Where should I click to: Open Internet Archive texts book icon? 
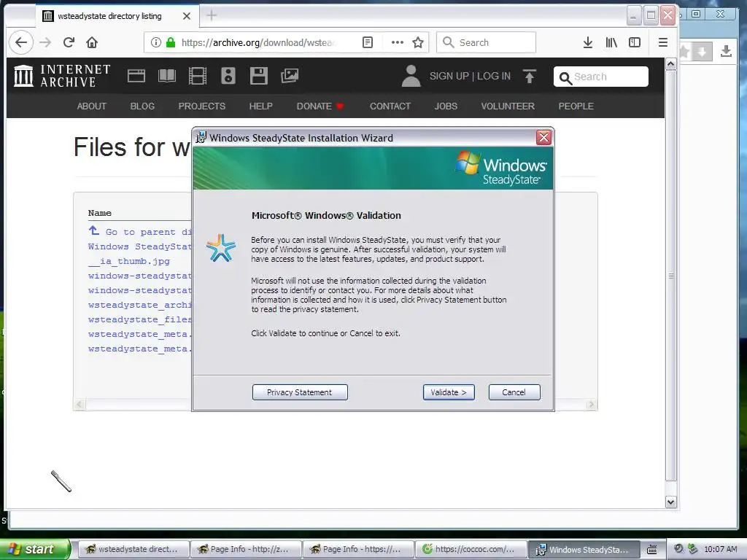point(167,76)
